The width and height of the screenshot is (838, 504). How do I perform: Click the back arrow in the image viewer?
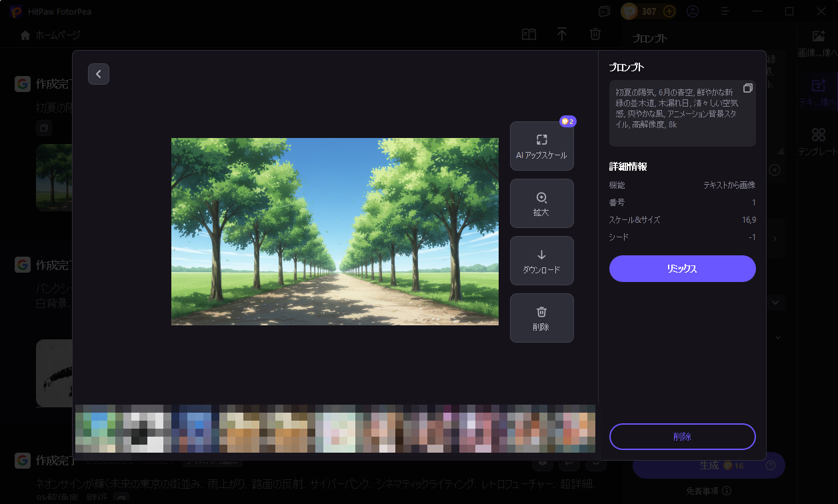pos(99,73)
